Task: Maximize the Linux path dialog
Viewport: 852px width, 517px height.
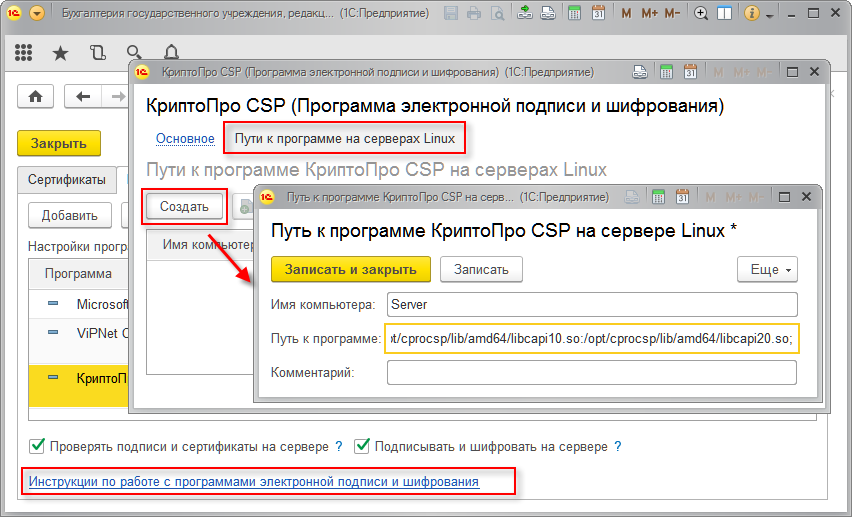Action: click(x=784, y=197)
